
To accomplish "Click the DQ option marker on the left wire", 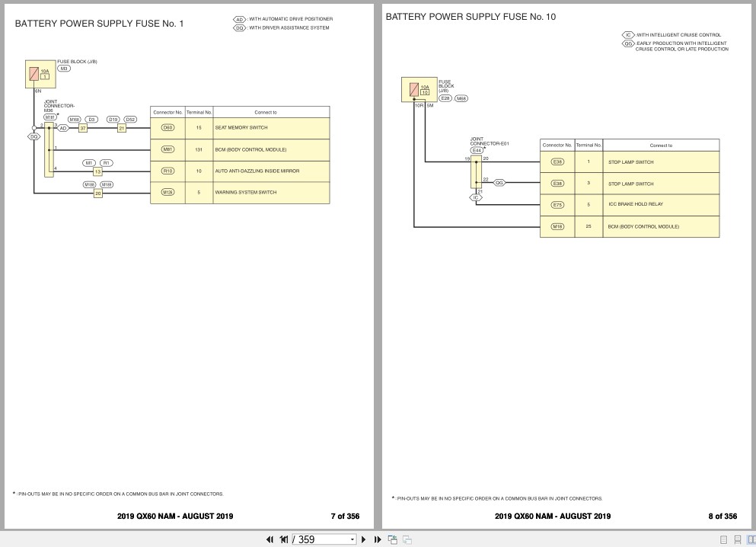I will [x=33, y=137].
